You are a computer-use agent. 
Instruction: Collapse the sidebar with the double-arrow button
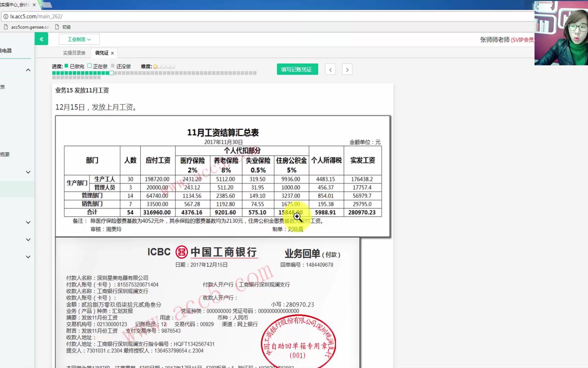pyautogui.click(x=41, y=39)
